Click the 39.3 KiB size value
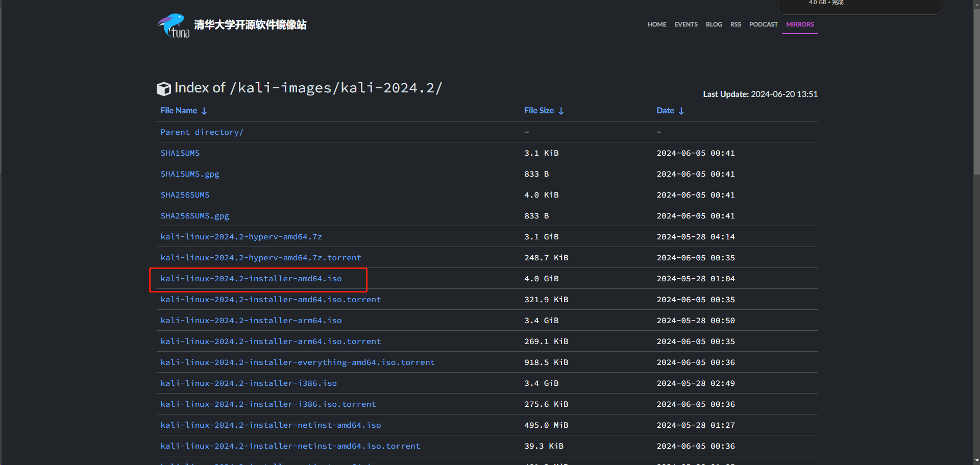This screenshot has width=980, height=465. [x=544, y=446]
